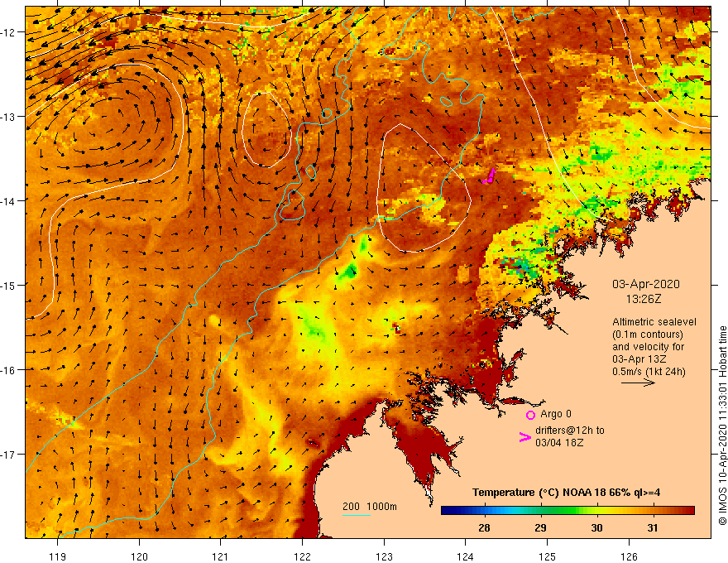The image size is (728, 563).
Task: Click the "200 1000m" isobath label
Action: click(x=370, y=507)
